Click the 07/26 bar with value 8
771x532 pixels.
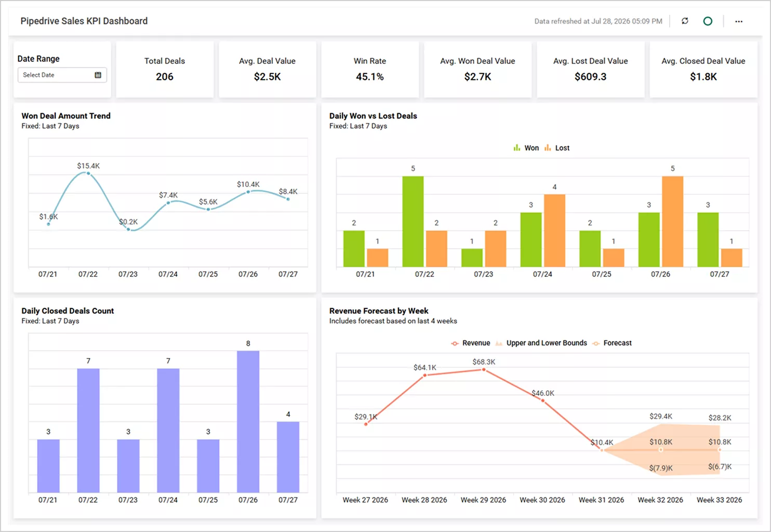tap(248, 421)
